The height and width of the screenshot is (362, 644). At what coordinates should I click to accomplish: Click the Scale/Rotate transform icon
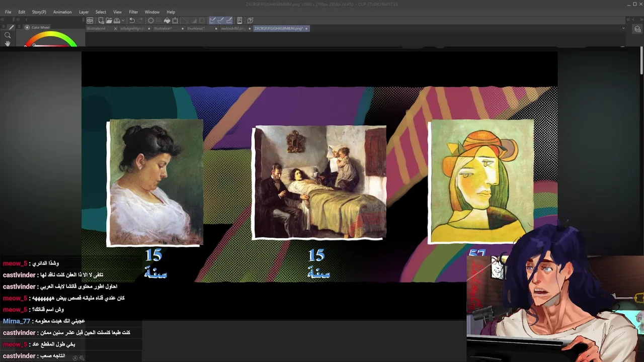click(175, 21)
